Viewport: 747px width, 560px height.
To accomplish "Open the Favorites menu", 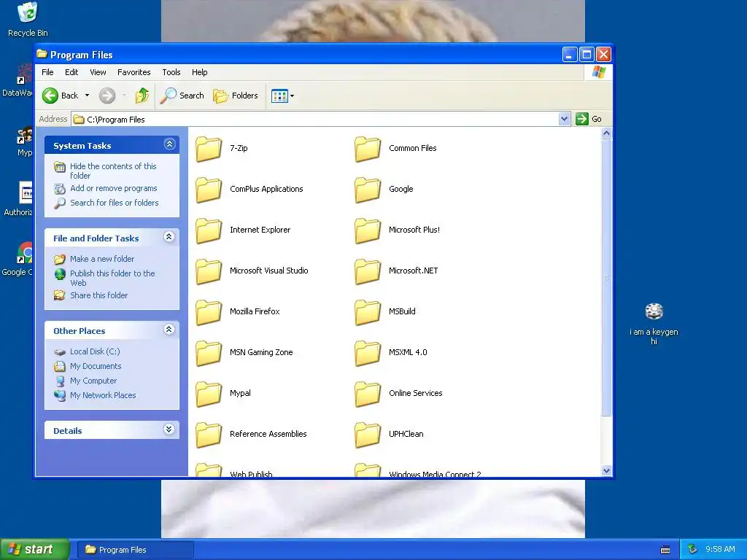I will coord(134,72).
